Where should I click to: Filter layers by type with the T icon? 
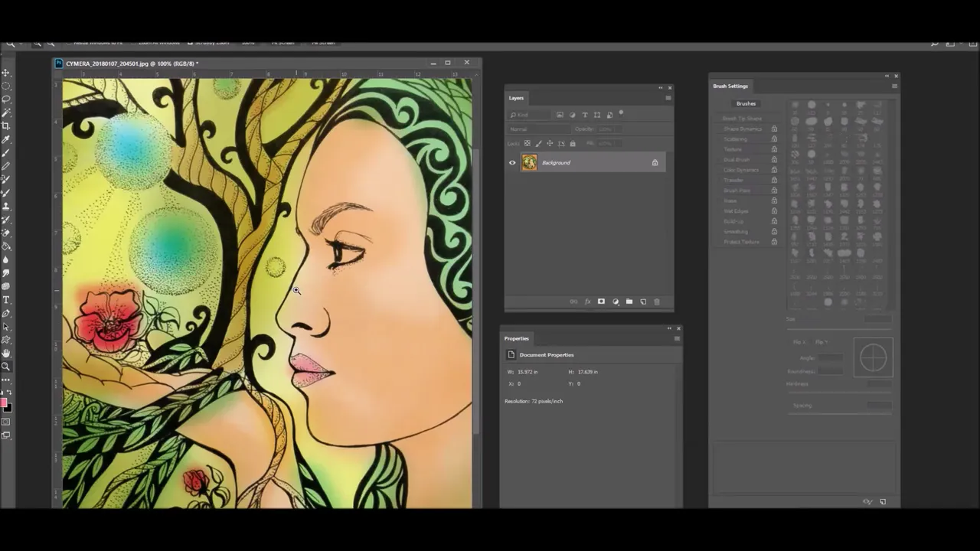tap(585, 115)
